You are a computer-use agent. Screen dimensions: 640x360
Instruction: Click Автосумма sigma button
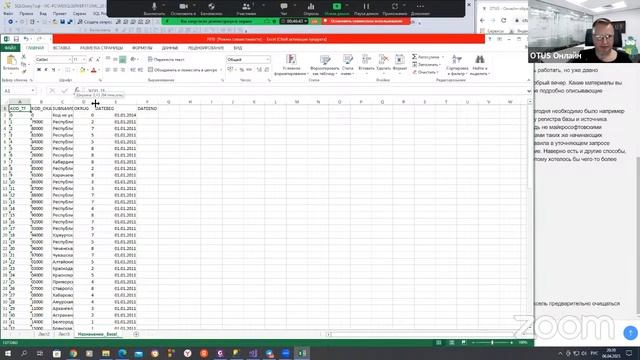click(x=427, y=57)
